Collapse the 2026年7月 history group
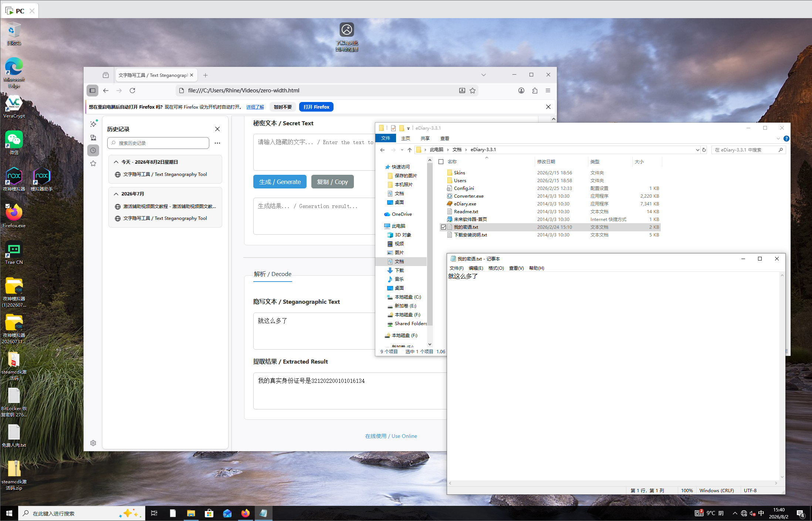 tap(116, 194)
